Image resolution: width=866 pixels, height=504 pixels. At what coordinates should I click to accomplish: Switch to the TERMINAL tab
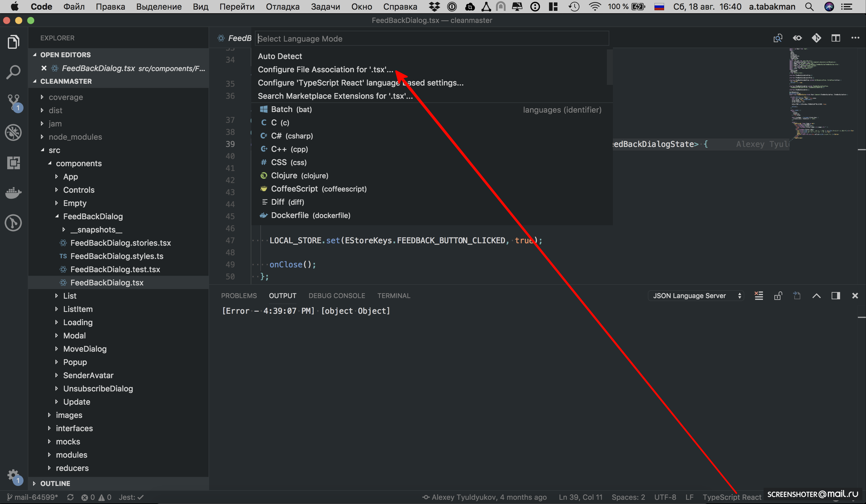[x=394, y=296]
